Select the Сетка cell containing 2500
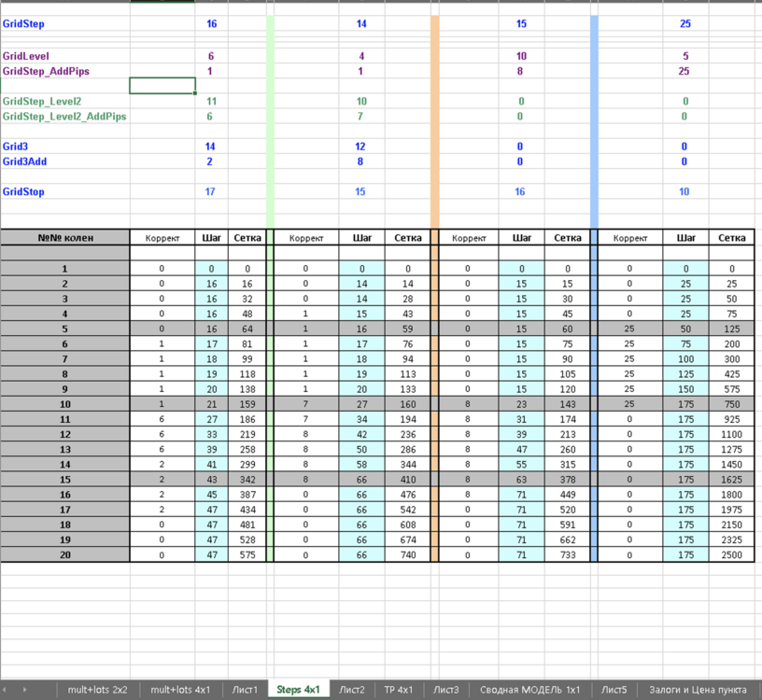The width and height of the screenshot is (762, 700). tap(731, 554)
